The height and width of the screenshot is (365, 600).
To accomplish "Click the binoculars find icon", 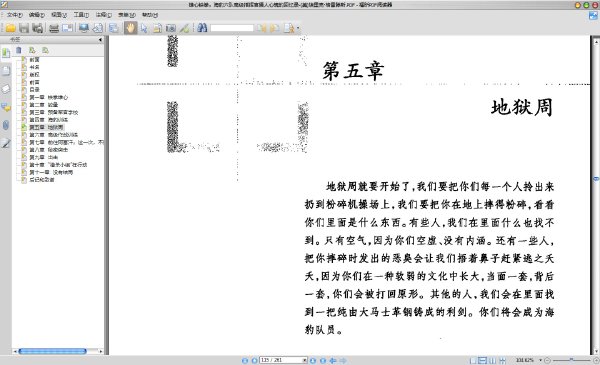I will pos(202,28).
